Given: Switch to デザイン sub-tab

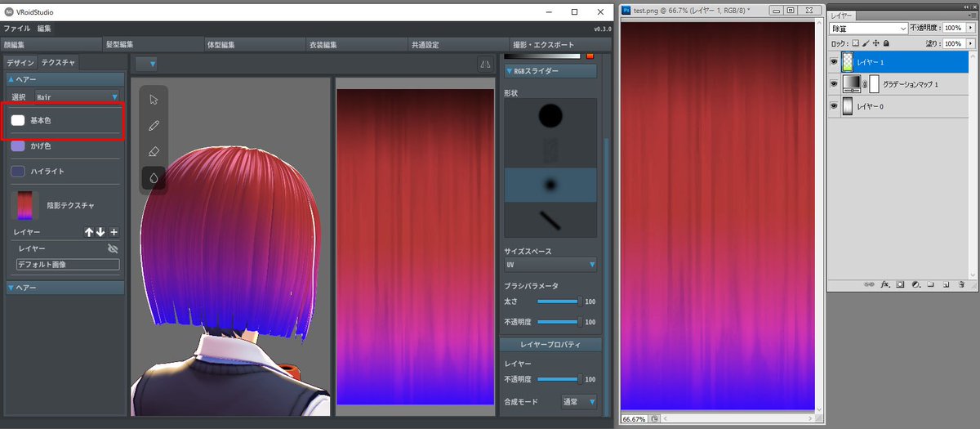Looking at the screenshot, I should (x=20, y=63).
